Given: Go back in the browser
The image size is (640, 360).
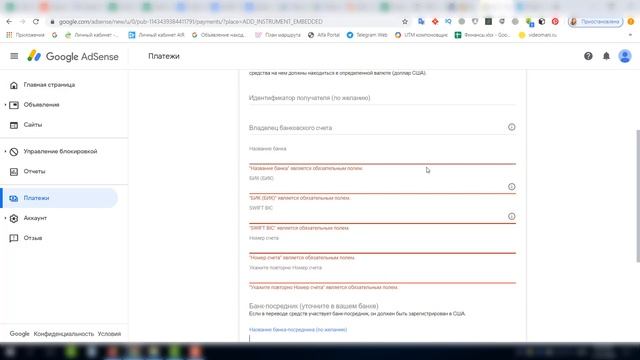Looking at the screenshot, I should click(9, 22).
